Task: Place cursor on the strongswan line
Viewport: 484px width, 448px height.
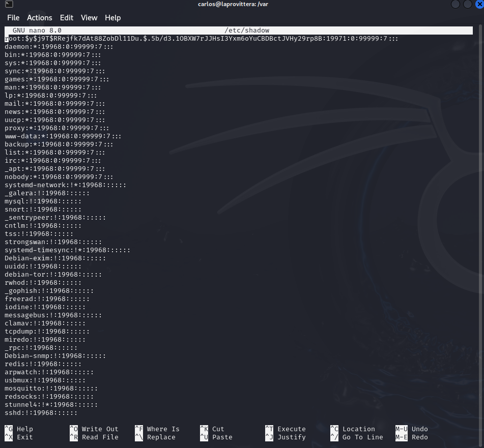Action: point(53,242)
